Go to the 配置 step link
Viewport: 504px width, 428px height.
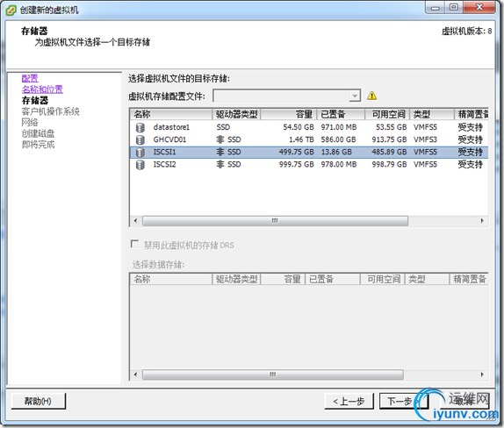click(30, 78)
